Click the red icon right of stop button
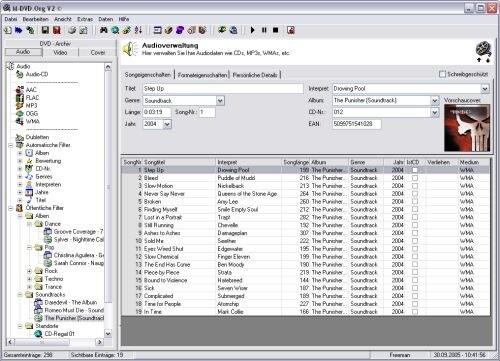The height and width of the screenshot is (361, 500). click(x=291, y=30)
